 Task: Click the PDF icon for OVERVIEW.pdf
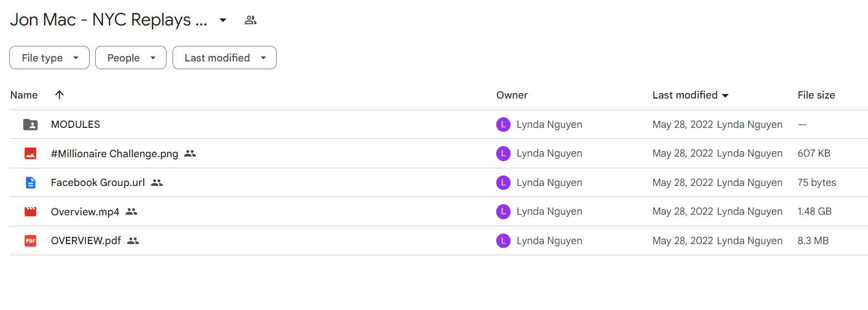click(x=30, y=241)
